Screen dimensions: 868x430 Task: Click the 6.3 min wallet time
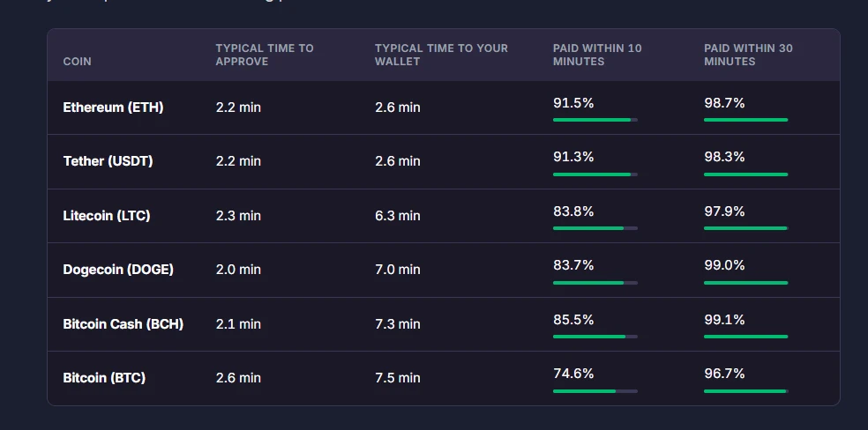(x=398, y=216)
